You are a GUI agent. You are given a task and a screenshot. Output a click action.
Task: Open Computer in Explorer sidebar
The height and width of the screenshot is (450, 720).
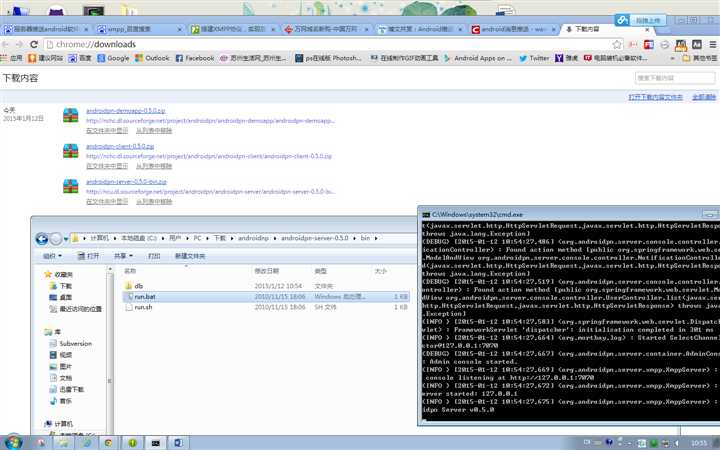[x=59, y=424]
